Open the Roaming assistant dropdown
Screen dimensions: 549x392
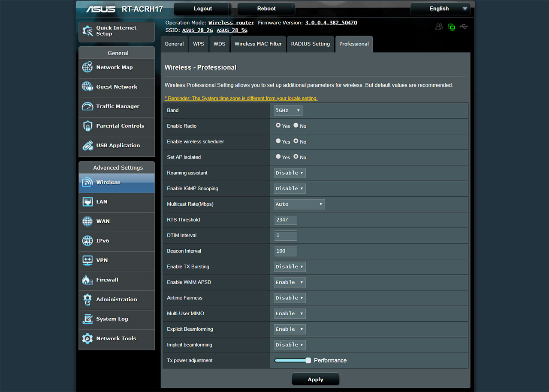click(290, 173)
